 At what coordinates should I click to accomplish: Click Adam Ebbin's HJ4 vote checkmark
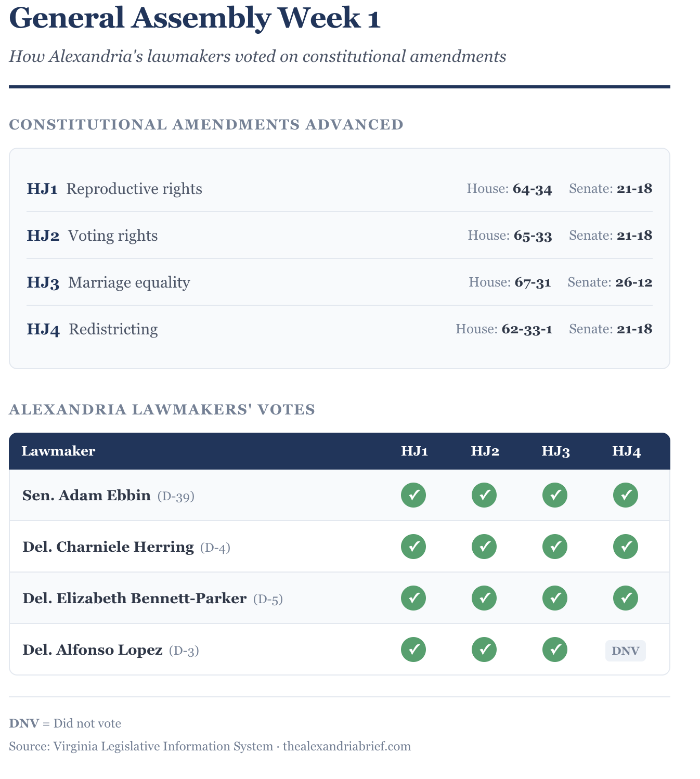pos(626,495)
